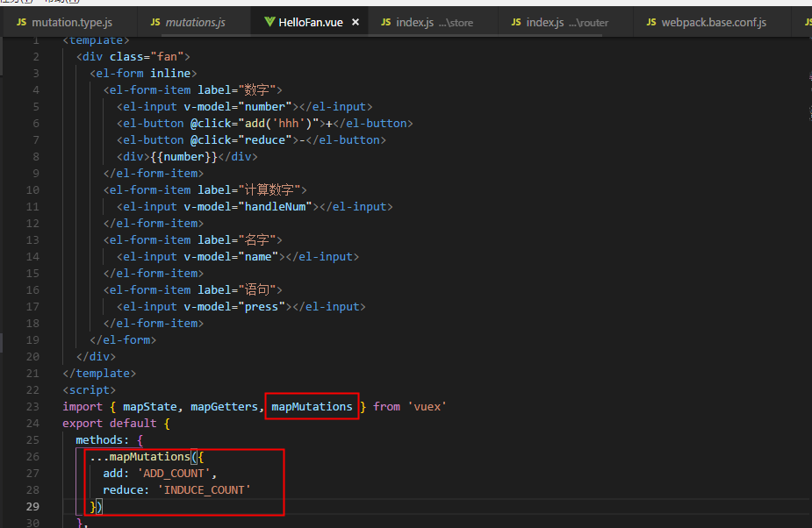Click line number 29 in the gutter
812x528 pixels.
(32, 507)
